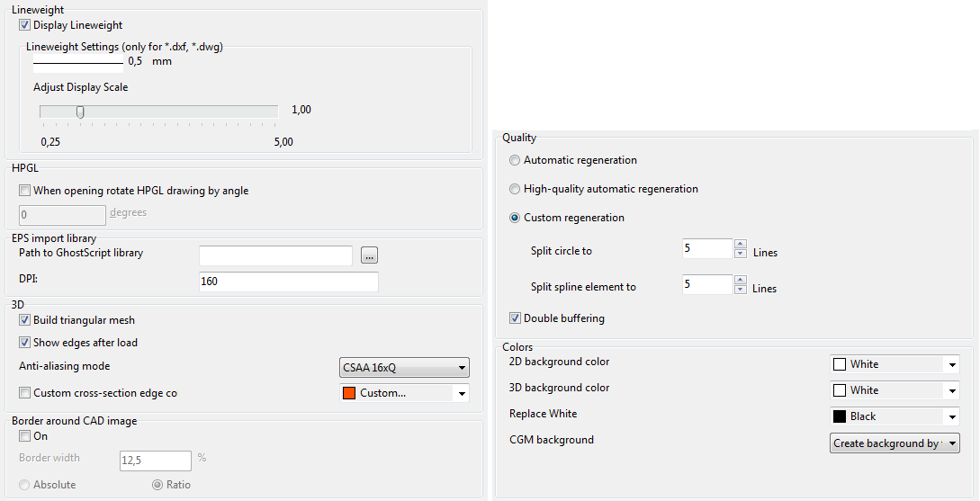
Task: Expand the CGM background dropdown
Action: 895,443
